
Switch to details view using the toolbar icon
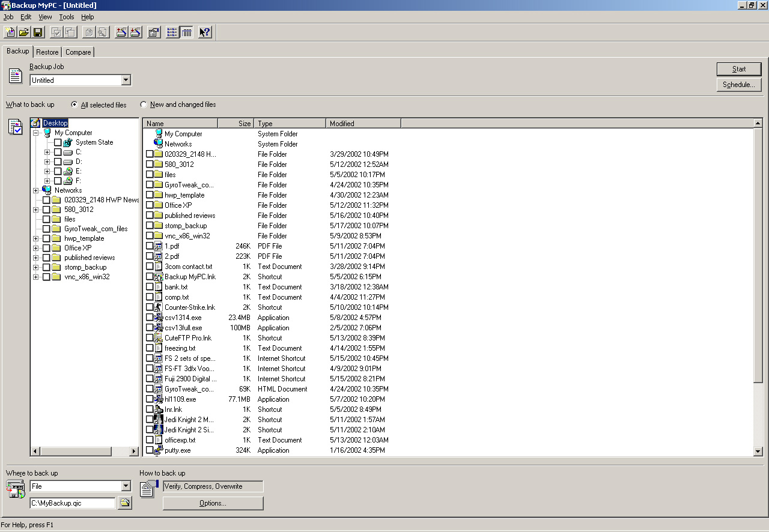coord(186,32)
